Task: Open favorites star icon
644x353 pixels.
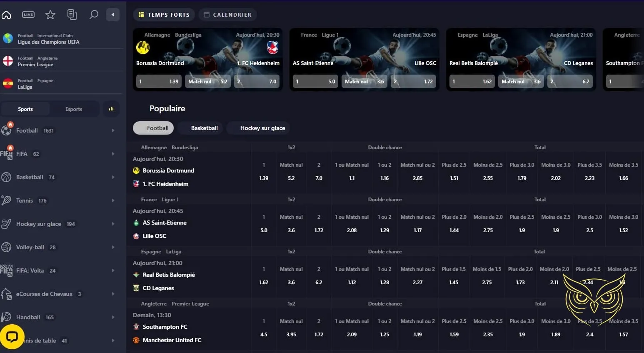Action: (x=50, y=15)
